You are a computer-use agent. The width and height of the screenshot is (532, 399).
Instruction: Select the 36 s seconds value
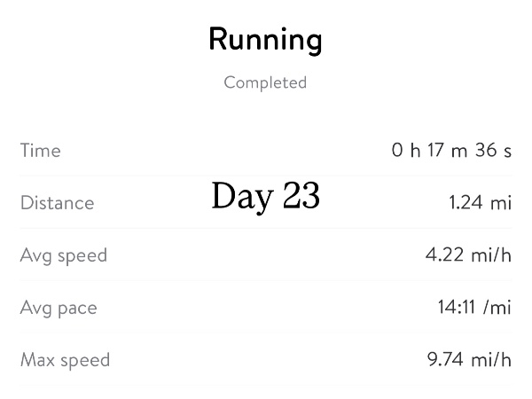click(493, 151)
